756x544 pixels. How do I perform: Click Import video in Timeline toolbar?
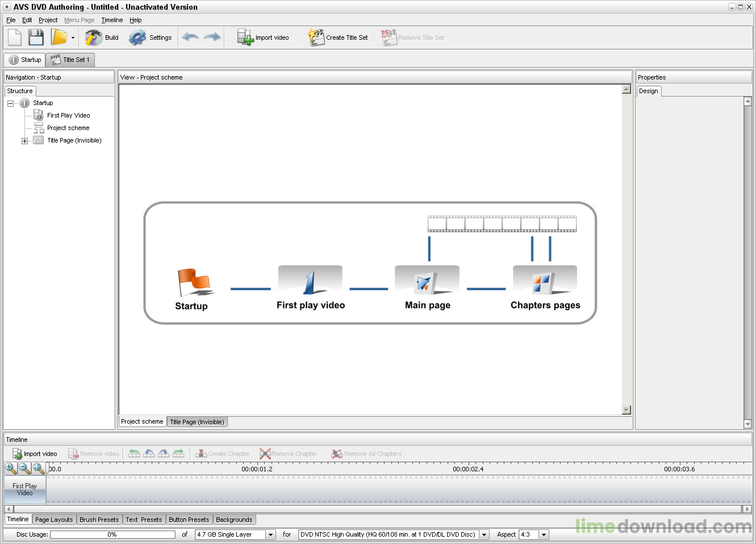[x=35, y=454]
